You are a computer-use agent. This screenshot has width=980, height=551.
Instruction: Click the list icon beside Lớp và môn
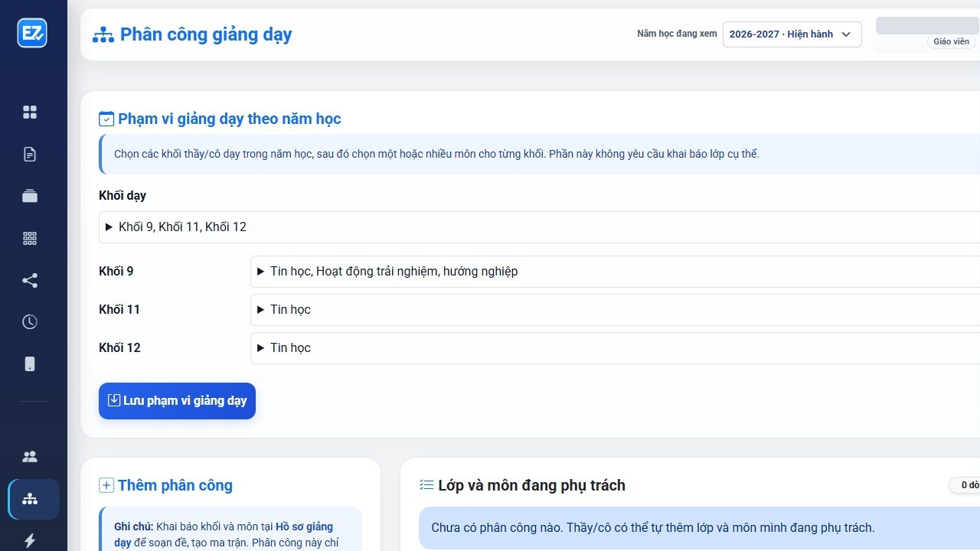pyautogui.click(x=426, y=485)
